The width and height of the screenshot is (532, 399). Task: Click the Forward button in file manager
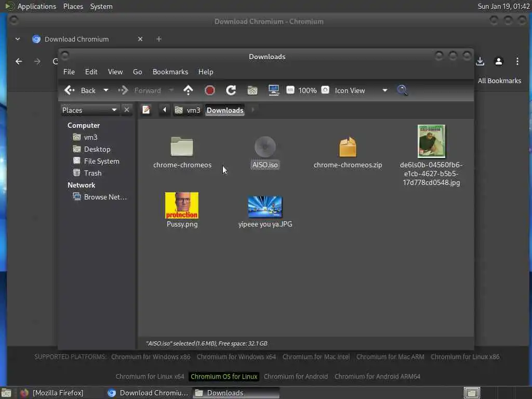coord(140,90)
